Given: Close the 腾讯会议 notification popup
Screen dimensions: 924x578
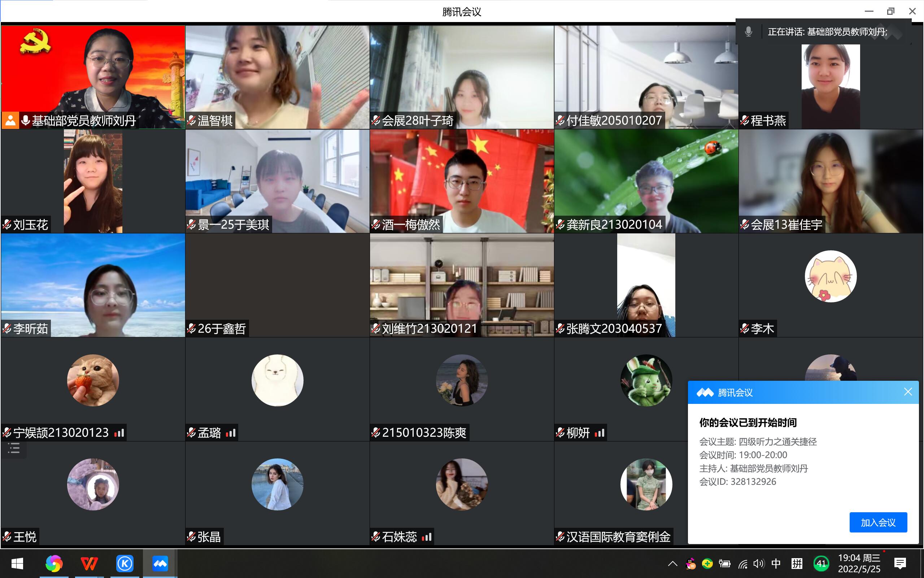Looking at the screenshot, I should pyautogui.click(x=908, y=392).
